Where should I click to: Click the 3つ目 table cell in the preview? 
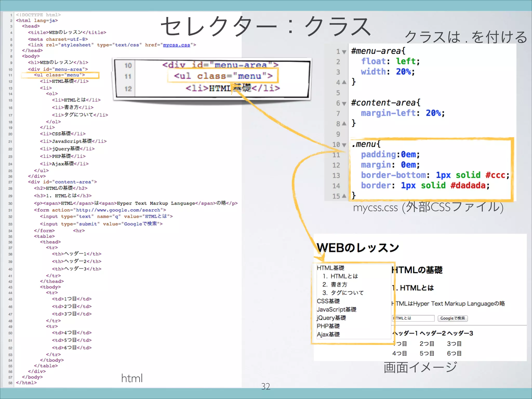454,344
